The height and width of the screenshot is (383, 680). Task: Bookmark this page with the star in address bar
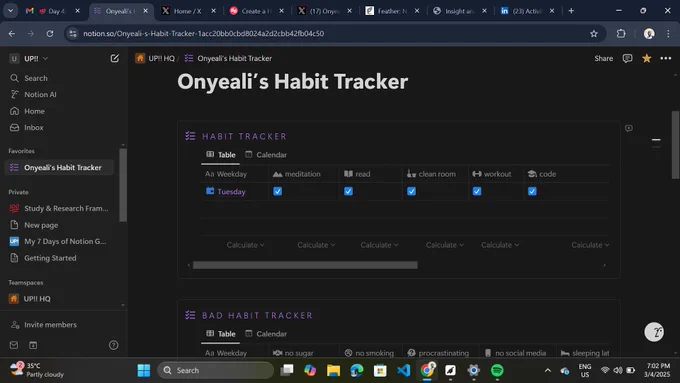click(594, 33)
